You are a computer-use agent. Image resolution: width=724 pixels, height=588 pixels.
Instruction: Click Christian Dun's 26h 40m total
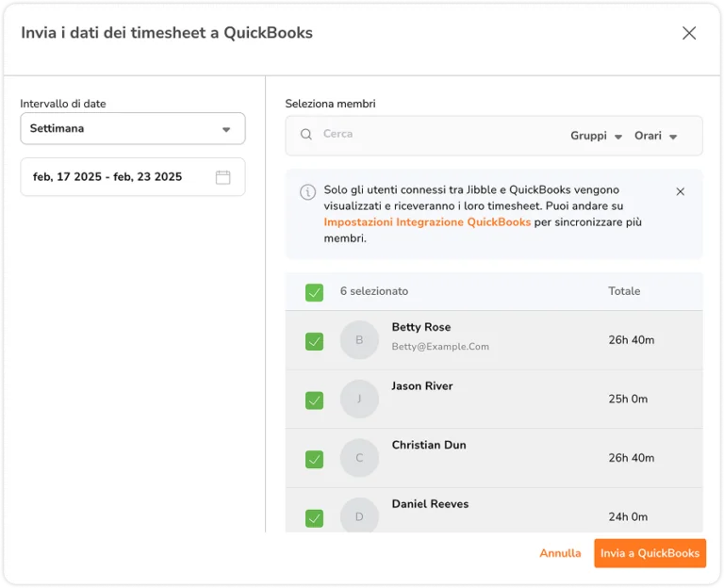coord(632,458)
